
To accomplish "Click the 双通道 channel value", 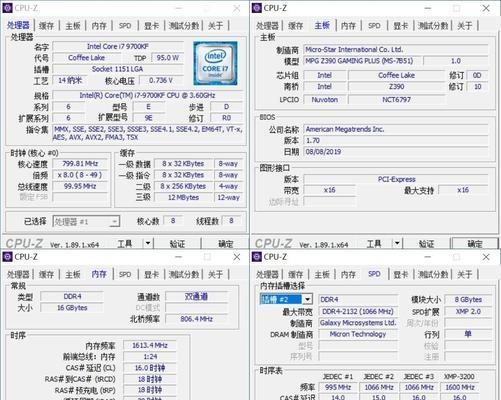I will 197,296.
